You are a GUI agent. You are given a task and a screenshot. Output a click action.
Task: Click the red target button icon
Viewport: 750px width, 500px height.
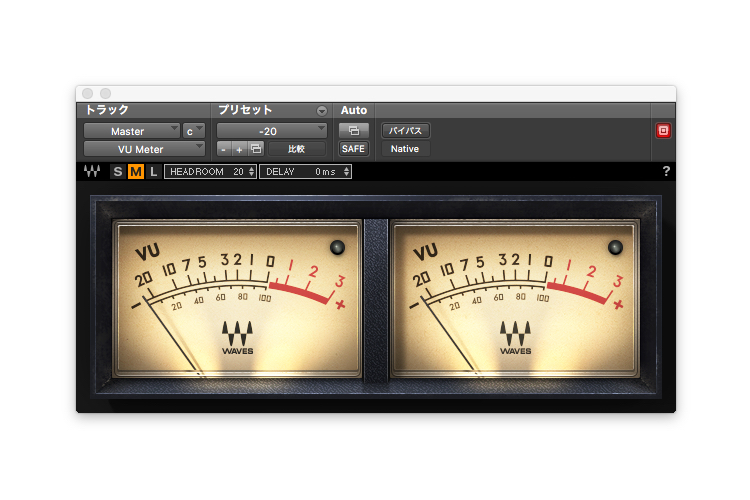[663, 130]
